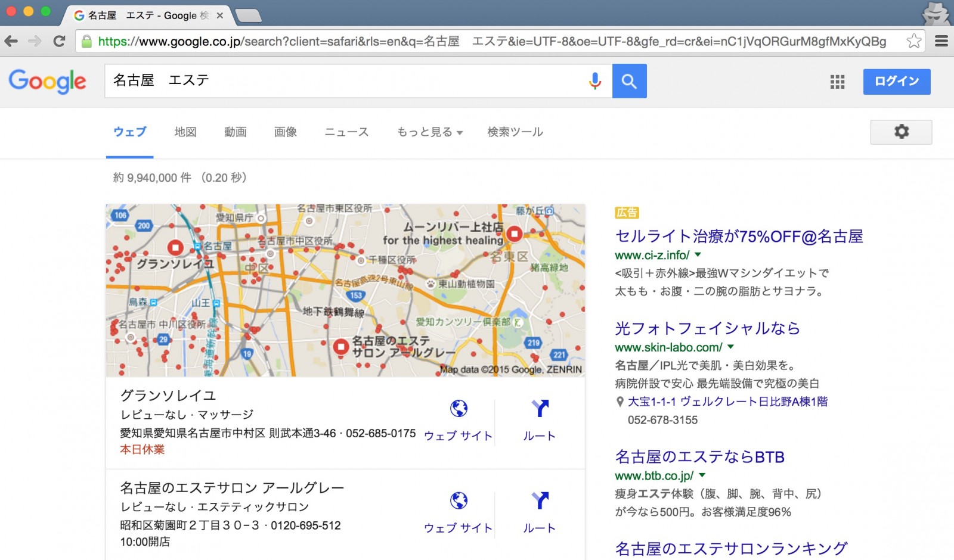Open 検索ツール options

coord(515,132)
